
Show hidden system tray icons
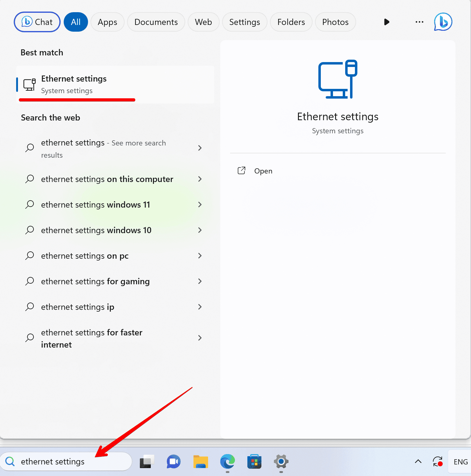click(418, 462)
